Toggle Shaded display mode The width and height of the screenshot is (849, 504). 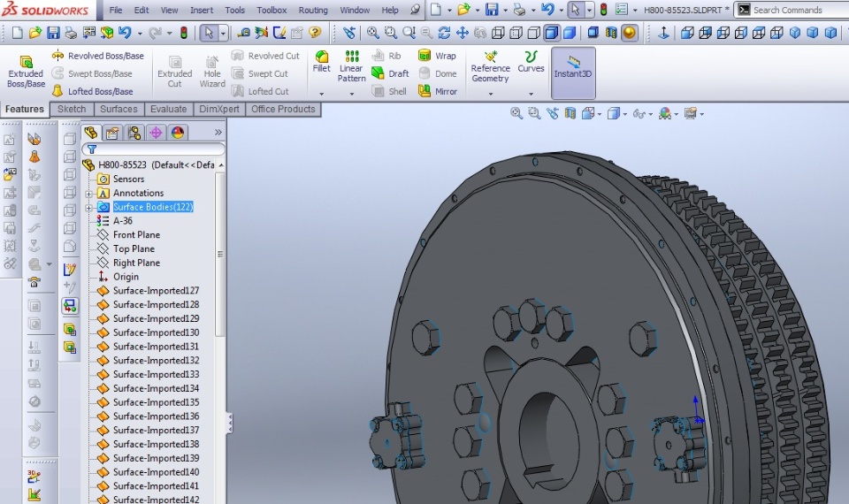click(x=569, y=33)
